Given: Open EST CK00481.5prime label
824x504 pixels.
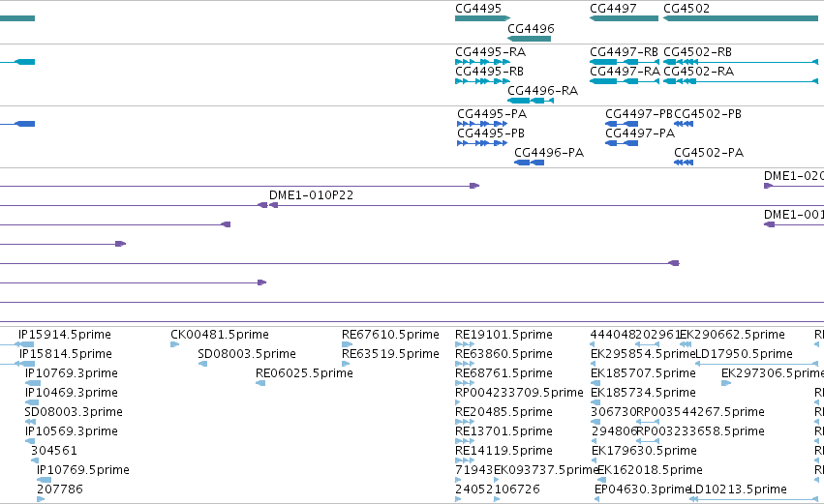Looking at the screenshot, I should tap(220, 335).
